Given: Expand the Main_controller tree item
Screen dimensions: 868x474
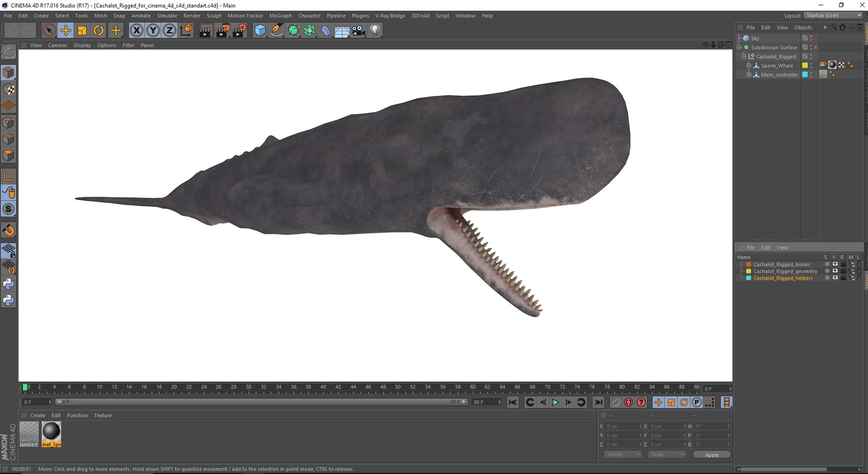Looking at the screenshot, I should [749, 75].
